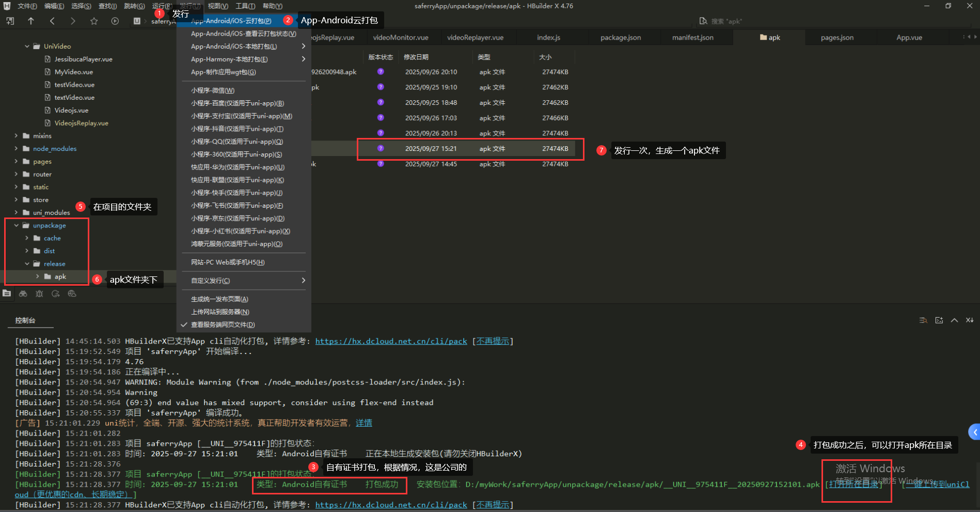Click the version status icon for 2025/09/27 14:45
This screenshot has height=512, width=980.
(381, 164)
